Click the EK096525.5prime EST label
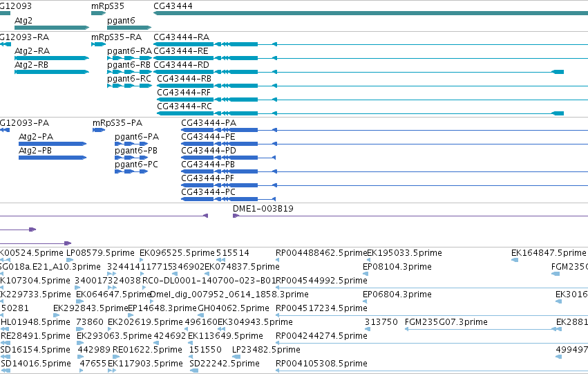588x374 pixels. coord(177,253)
